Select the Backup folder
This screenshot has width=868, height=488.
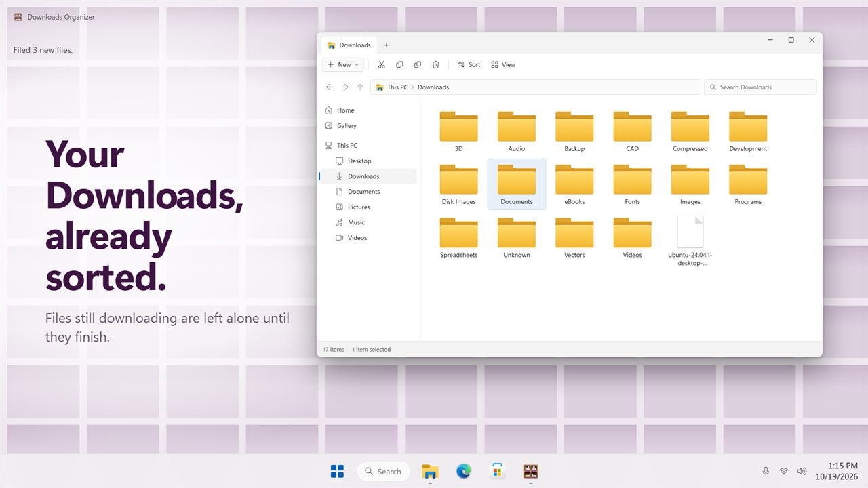point(574,132)
